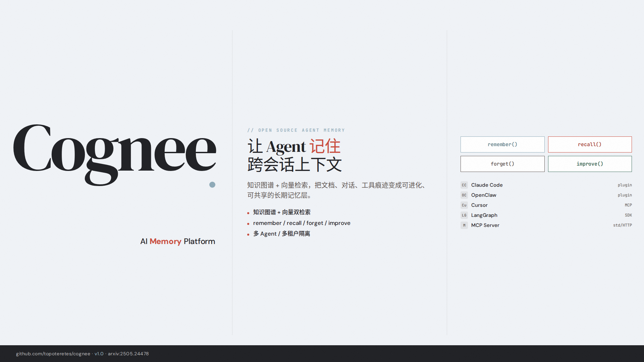Click the bullet 多 Agent / 多租户隔离
644x362 pixels.
[x=281, y=234]
